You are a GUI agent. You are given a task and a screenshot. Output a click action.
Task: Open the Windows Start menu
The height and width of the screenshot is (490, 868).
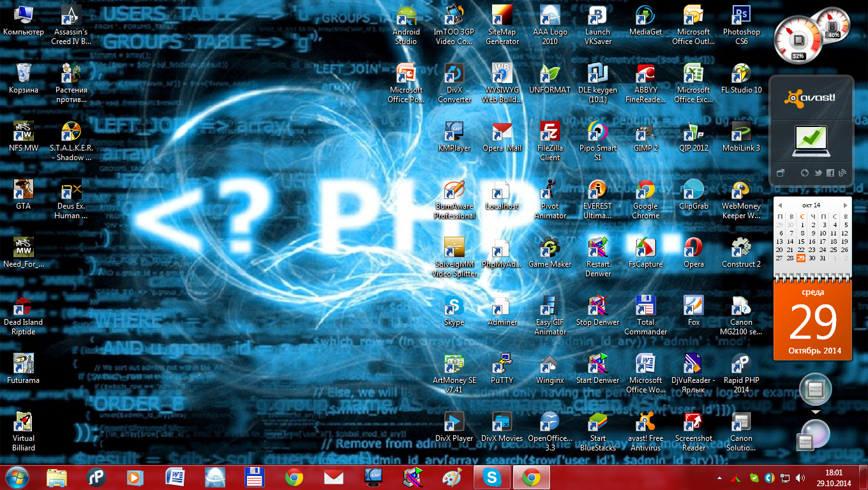click(17, 477)
